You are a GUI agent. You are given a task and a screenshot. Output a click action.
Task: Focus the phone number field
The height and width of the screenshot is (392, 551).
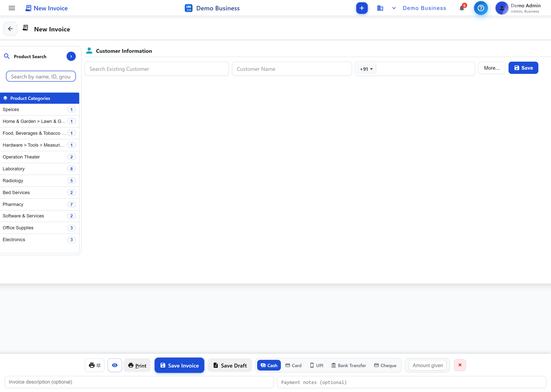425,69
